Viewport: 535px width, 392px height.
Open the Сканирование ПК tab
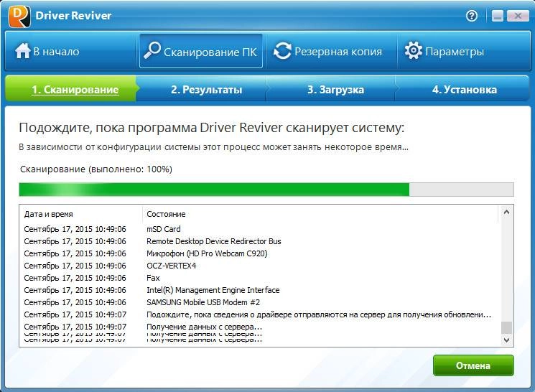[201, 51]
